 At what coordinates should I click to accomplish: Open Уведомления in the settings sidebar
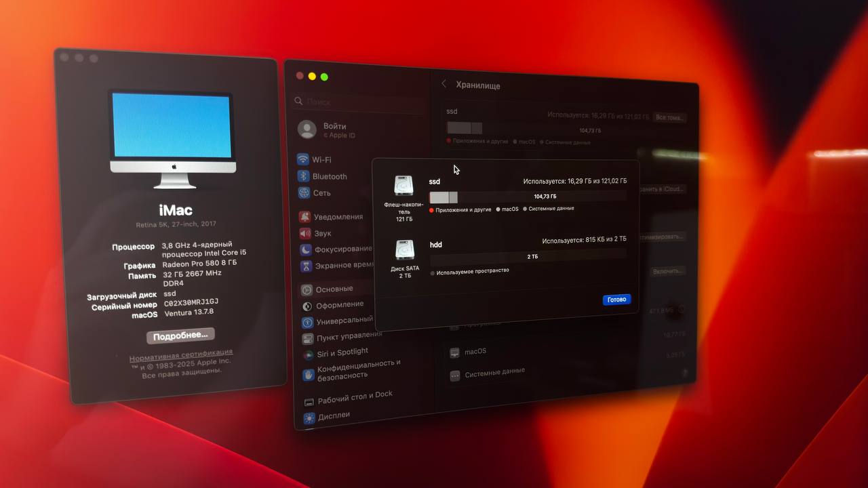click(x=331, y=217)
